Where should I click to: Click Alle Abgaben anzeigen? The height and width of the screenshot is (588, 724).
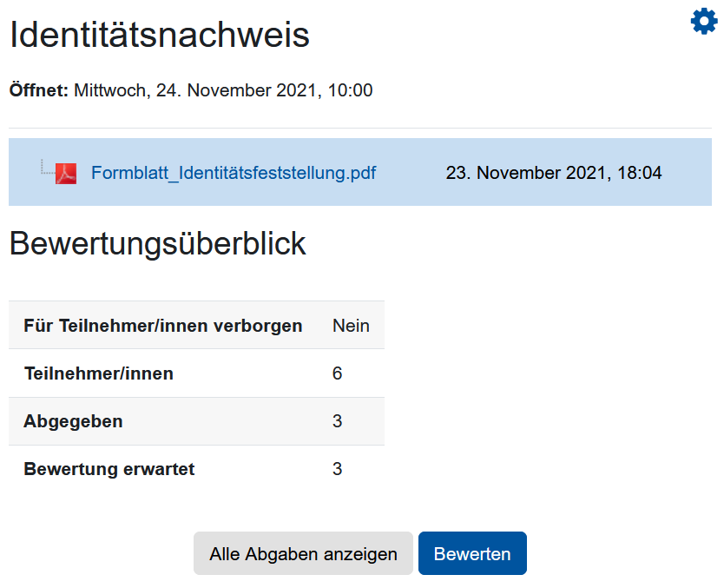point(302,552)
